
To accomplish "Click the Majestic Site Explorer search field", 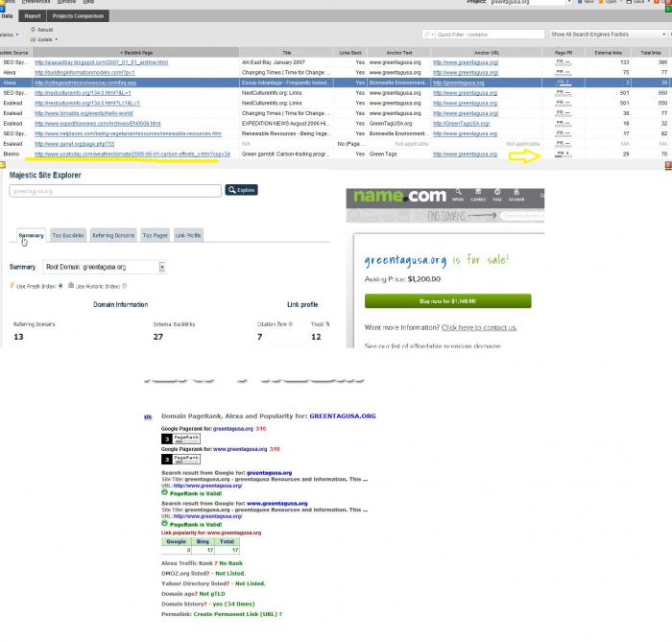I will pos(115,191).
